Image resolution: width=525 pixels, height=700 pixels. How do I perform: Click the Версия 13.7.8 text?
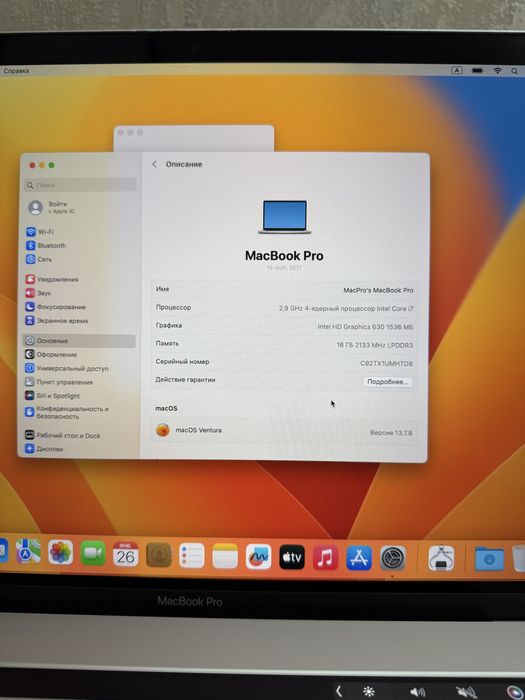[391, 433]
